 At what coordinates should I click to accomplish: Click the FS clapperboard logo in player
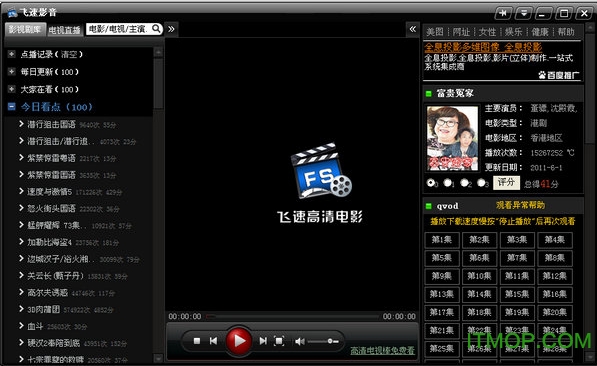click(x=321, y=171)
